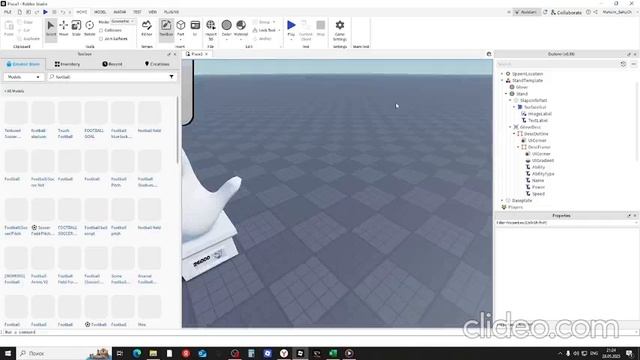
Task: Toggle the Toolbox button in the ribbon
Action: 166,29
